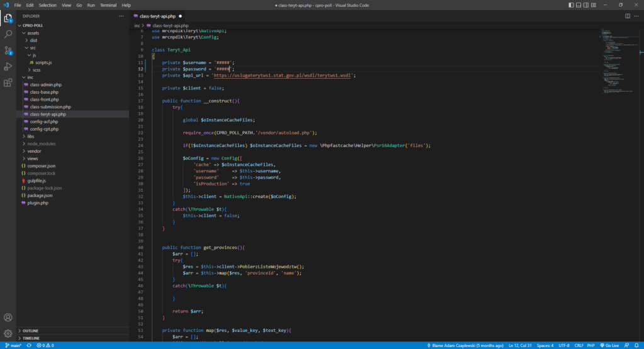Screen dimensions: 644x349
Task: Open class-front.php file
Action: (x=73, y=99)
